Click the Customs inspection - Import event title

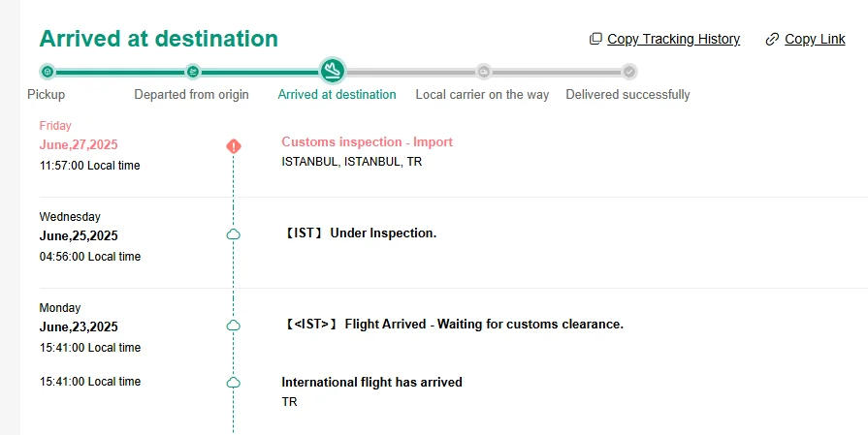point(367,142)
